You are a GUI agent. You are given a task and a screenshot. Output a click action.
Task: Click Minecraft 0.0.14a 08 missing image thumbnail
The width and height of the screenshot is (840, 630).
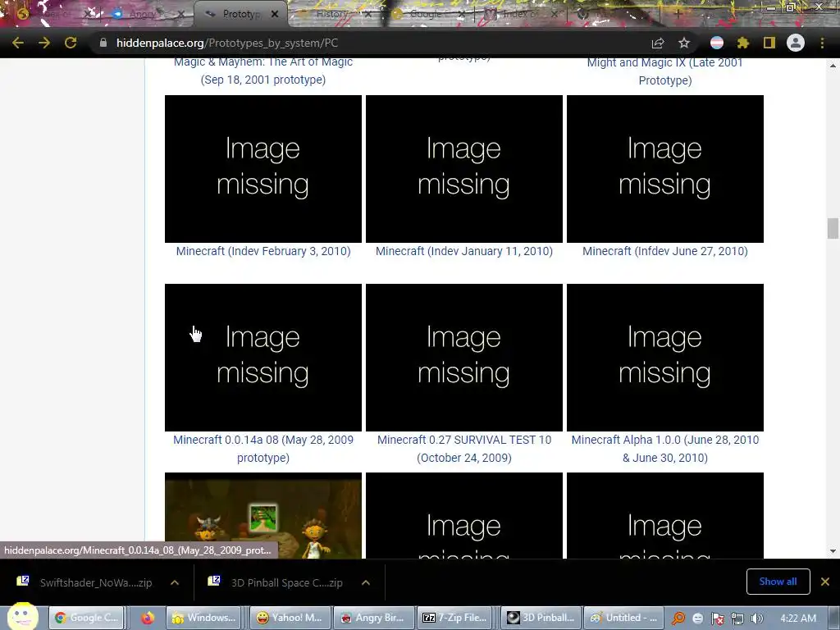(x=263, y=358)
